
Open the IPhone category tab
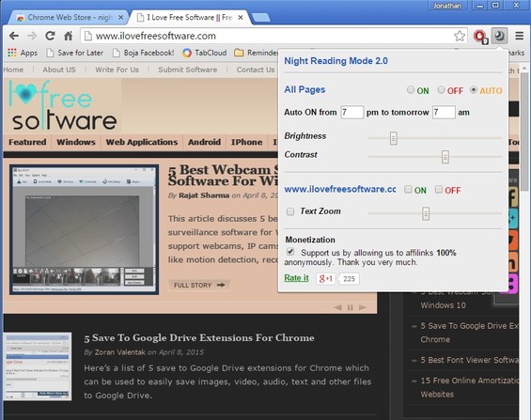click(246, 142)
